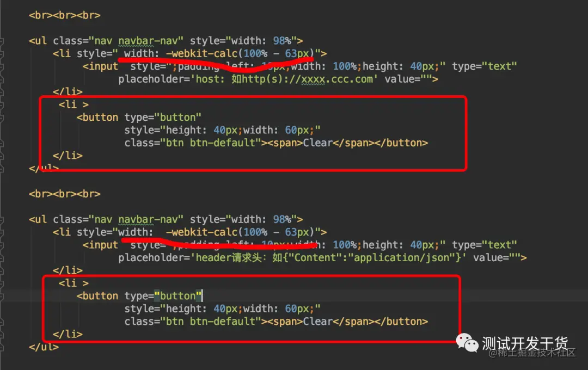The width and height of the screenshot is (588, 370).
Task: Click the Clear span text in the host list's button
Action: pyautogui.click(x=318, y=143)
